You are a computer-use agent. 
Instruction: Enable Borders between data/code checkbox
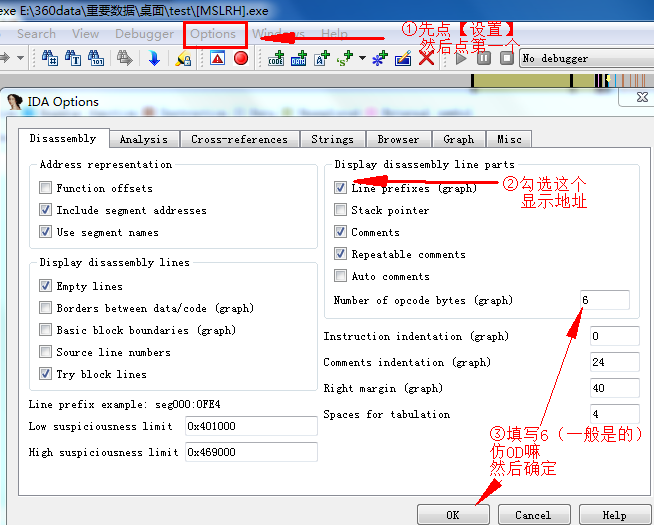(45, 308)
